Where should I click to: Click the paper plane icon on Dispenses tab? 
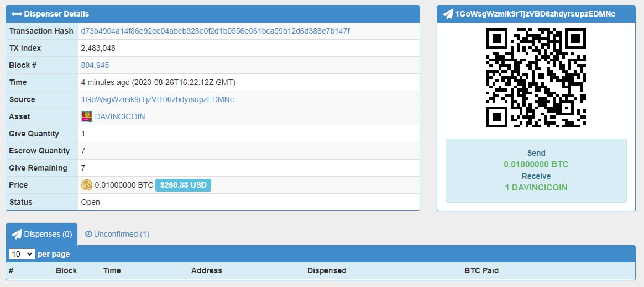click(17, 234)
